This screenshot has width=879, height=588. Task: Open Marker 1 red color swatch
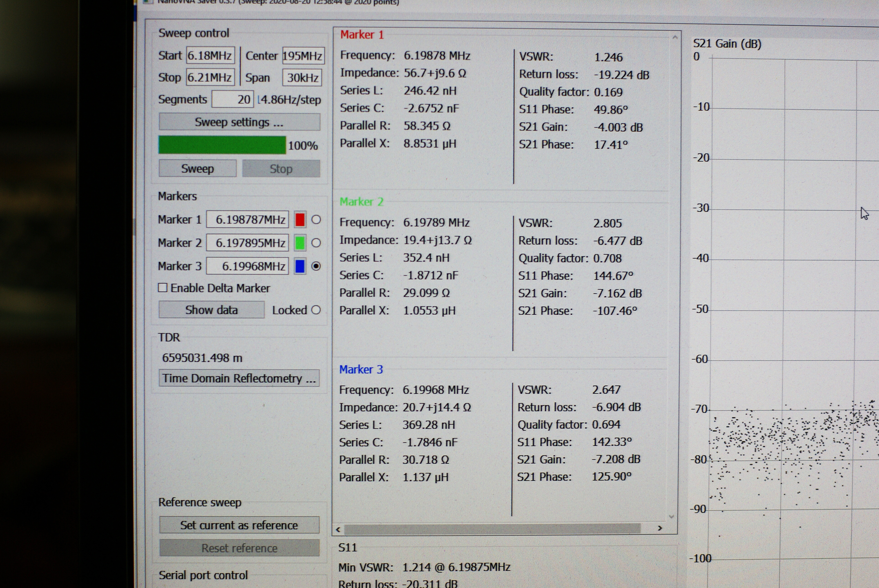coord(300,220)
